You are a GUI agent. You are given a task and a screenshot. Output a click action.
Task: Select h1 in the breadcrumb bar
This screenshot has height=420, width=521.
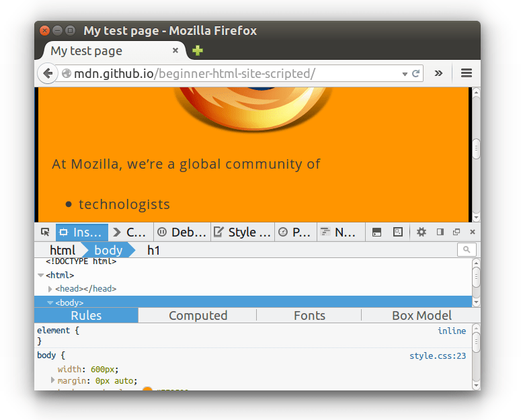click(x=153, y=251)
